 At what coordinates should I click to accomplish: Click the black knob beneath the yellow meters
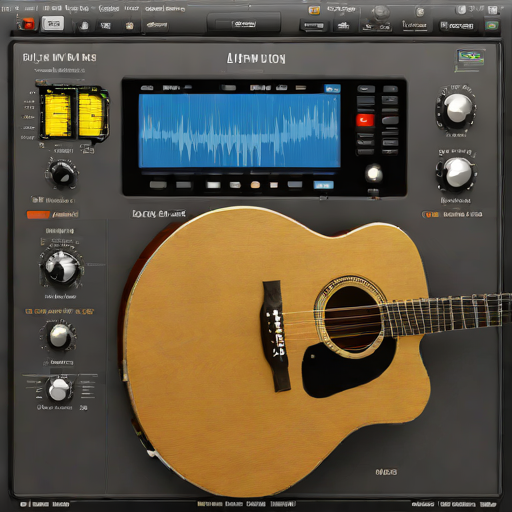point(62,173)
